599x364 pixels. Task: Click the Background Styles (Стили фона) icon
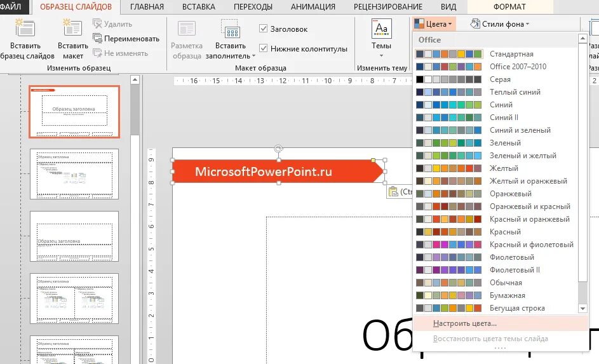[475, 24]
